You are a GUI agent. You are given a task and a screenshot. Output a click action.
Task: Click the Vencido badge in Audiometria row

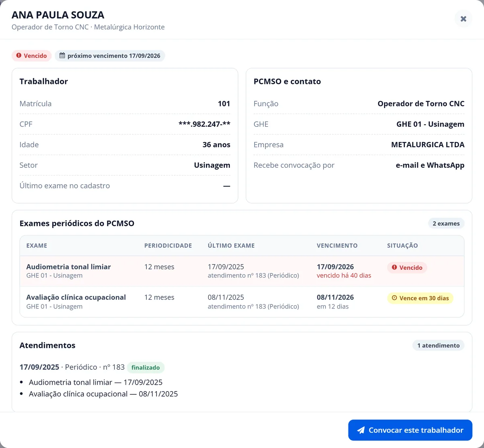tap(407, 268)
